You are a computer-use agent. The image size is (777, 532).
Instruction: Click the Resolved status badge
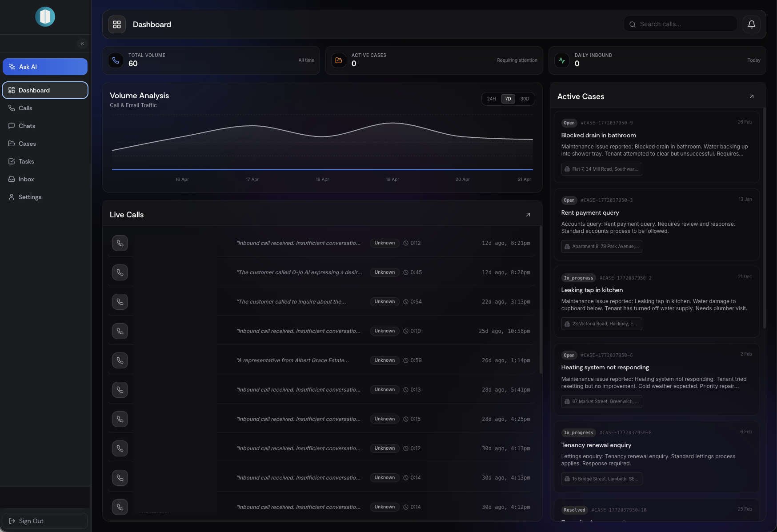574,510
